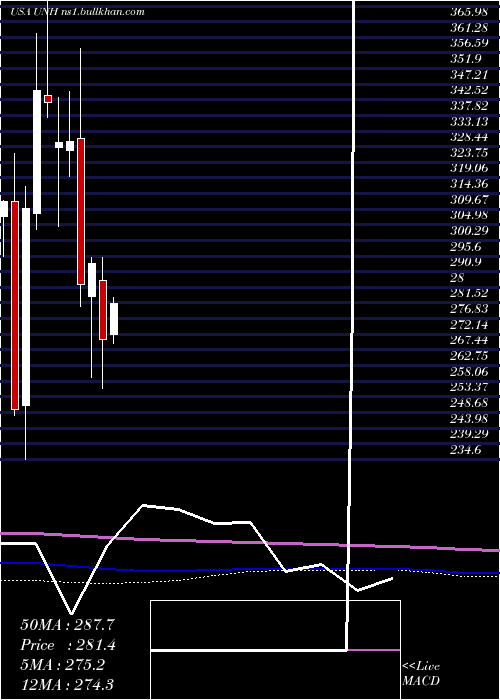Screen dimensions: 500x700
Task: Click the USA UNH chart title text
Action: pos(77,12)
